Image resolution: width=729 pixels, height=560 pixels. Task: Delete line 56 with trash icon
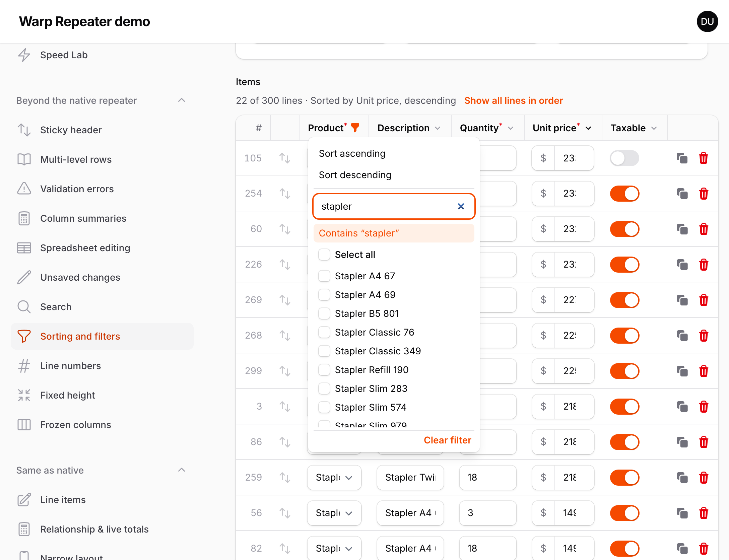pyautogui.click(x=704, y=513)
